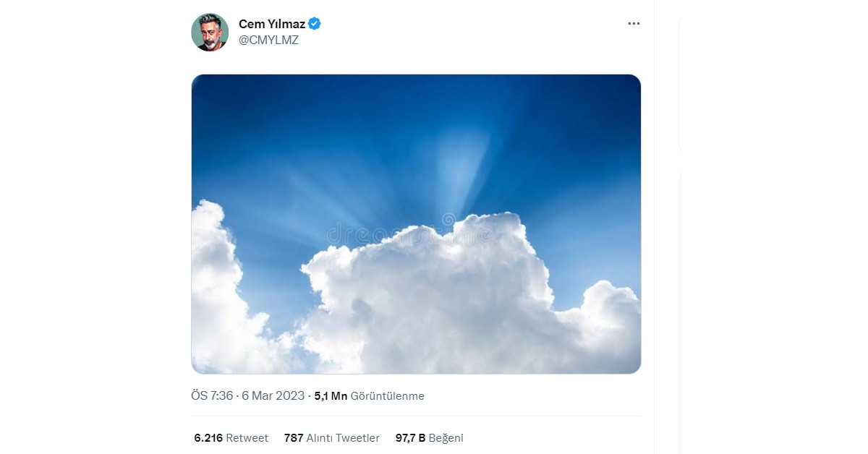
Task: Click the lower right sidebar panel
Action: coord(773,311)
